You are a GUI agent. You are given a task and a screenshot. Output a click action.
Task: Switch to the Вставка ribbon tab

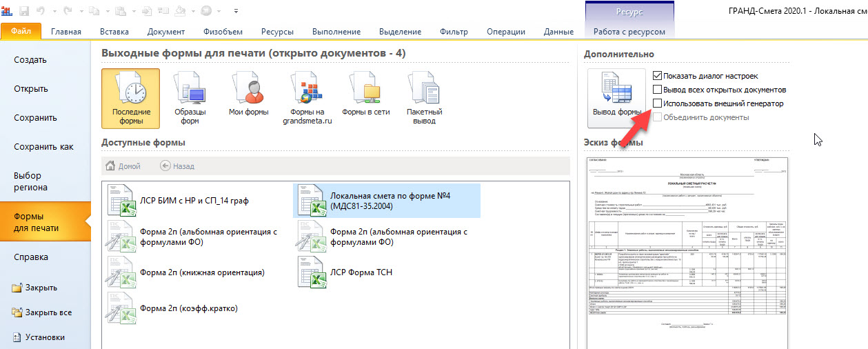(114, 32)
